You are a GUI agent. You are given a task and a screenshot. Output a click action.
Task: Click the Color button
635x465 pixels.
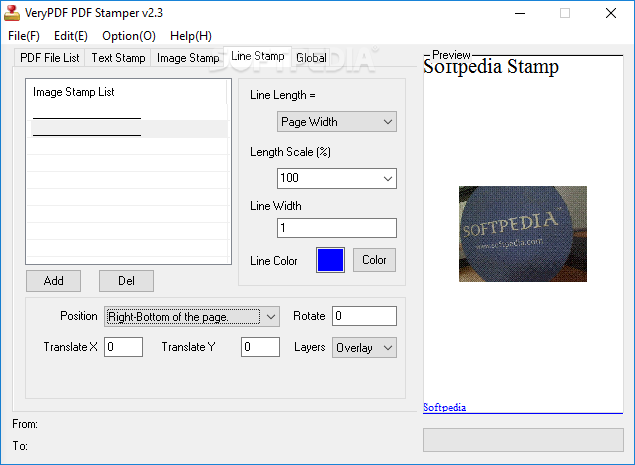pyautogui.click(x=374, y=260)
